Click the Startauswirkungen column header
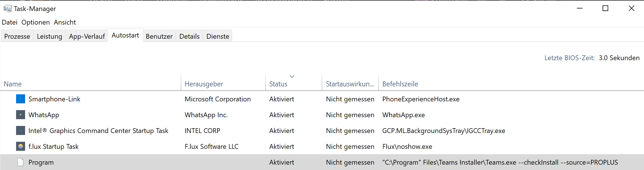 point(350,84)
